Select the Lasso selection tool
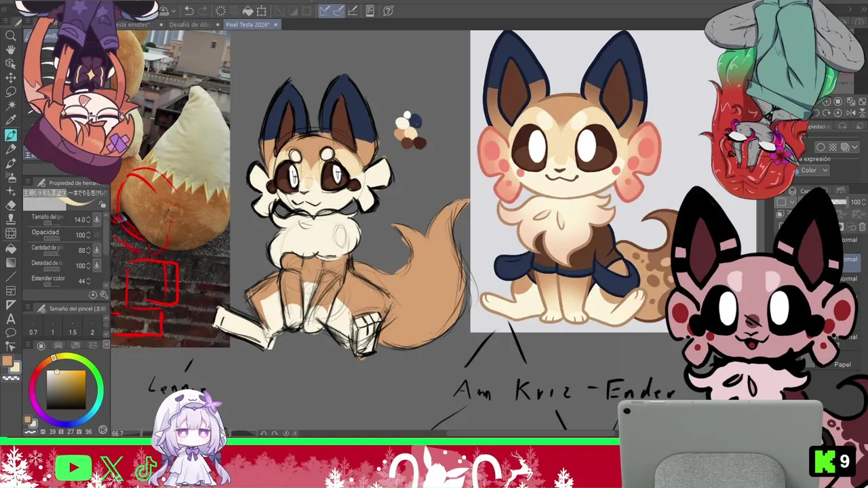Screen dimensions: 868x488 point(11,91)
